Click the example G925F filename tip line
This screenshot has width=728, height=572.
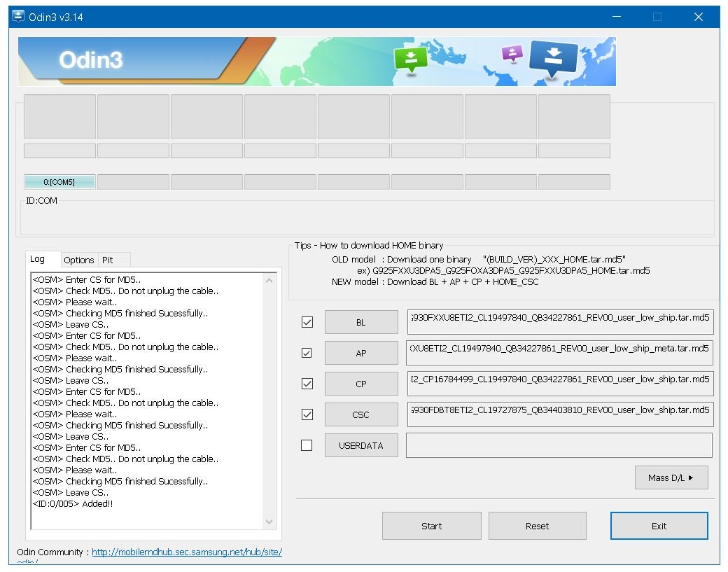point(503,271)
